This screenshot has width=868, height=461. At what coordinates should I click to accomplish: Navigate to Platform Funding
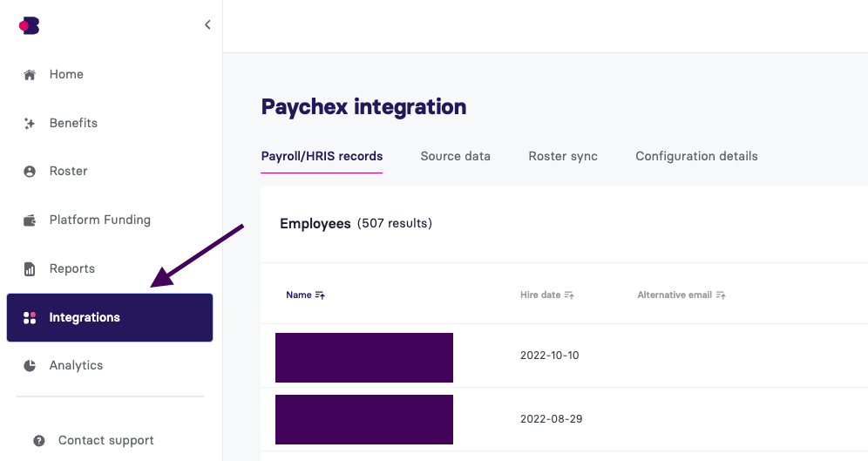tap(99, 220)
